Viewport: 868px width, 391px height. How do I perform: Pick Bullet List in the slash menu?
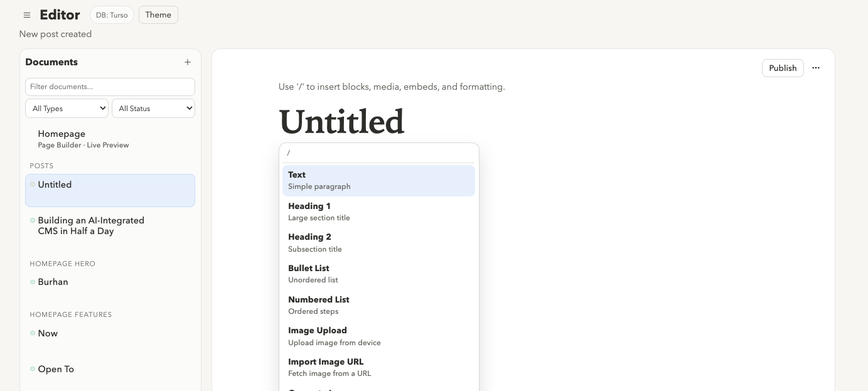point(378,274)
